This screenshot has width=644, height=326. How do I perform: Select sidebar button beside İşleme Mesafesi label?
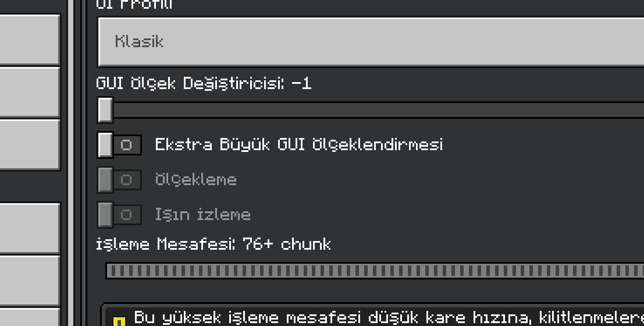click(x=30, y=228)
